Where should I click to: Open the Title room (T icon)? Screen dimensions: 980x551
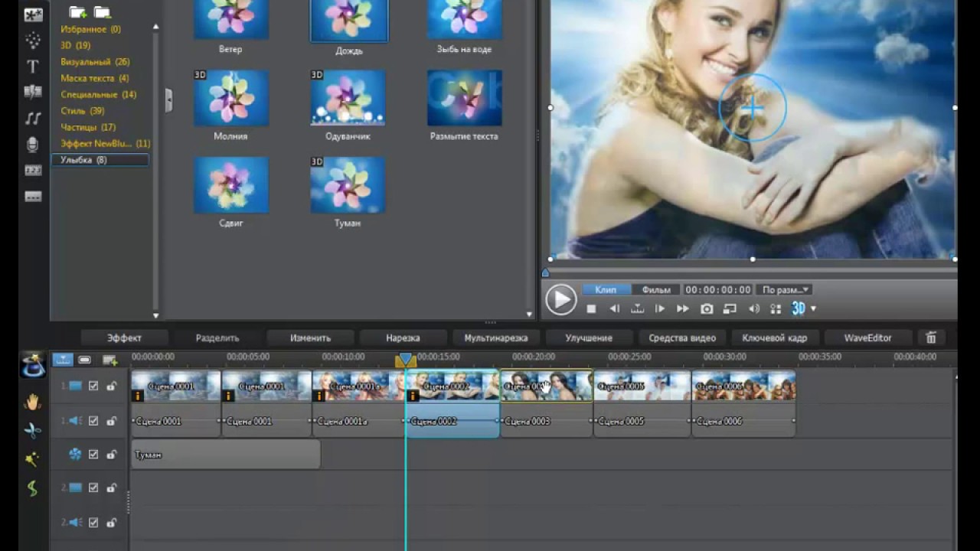(33, 67)
